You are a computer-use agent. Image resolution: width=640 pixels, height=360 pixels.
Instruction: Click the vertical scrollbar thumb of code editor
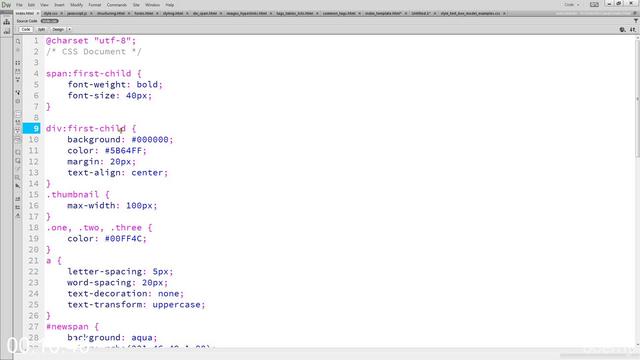pyautogui.click(x=638, y=98)
